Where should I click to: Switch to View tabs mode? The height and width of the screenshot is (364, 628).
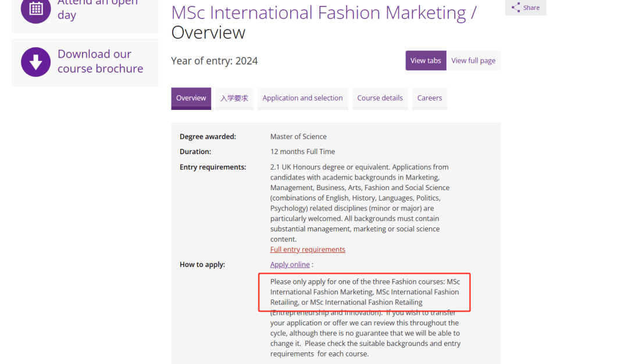pos(426,60)
